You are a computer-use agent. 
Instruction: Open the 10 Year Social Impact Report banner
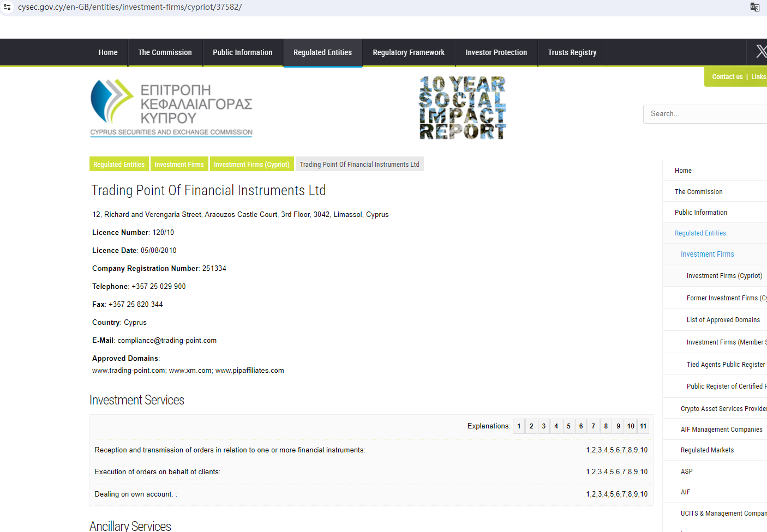click(x=463, y=107)
